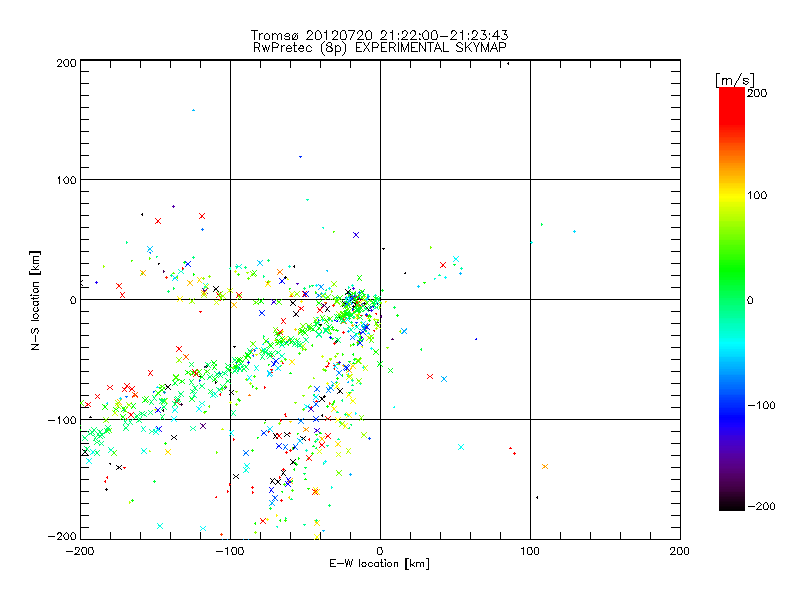Click the E-W location [km] axis label
This screenshot has height=600, width=800.
coord(379,563)
